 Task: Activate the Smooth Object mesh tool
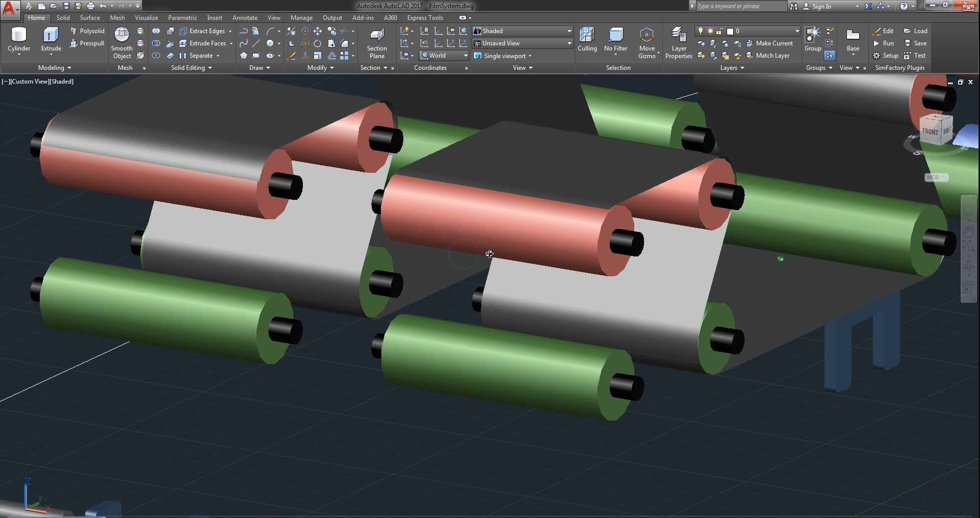tap(121, 36)
